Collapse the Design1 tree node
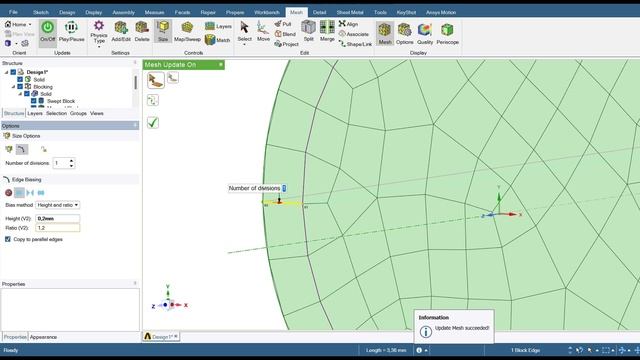Image resolution: width=640 pixels, height=360 pixels. pos(7,72)
